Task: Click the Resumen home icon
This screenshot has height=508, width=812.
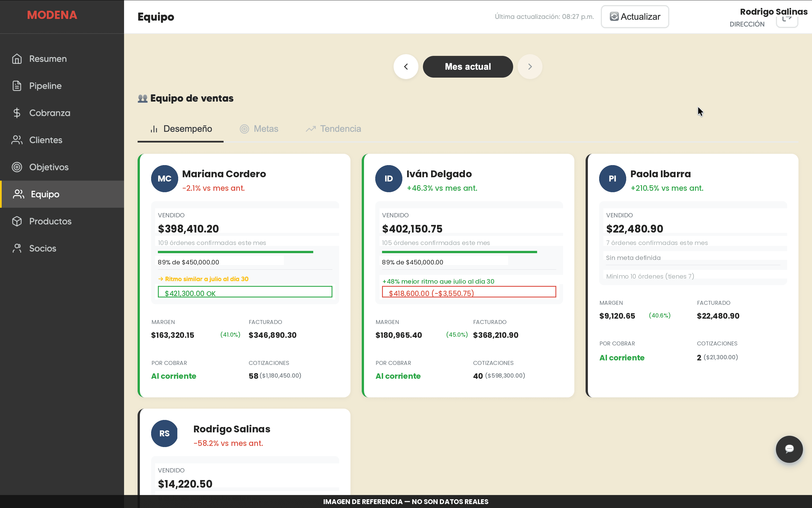Action: pos(17,59)
